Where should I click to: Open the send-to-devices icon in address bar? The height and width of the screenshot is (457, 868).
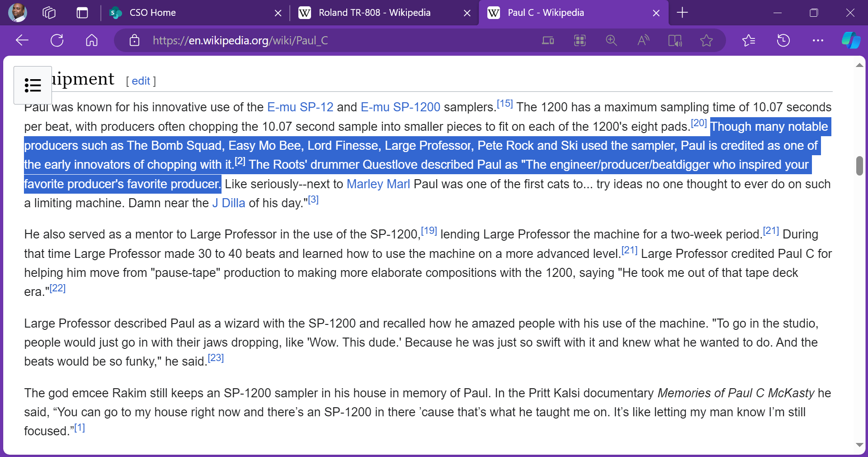click(548, 40)
